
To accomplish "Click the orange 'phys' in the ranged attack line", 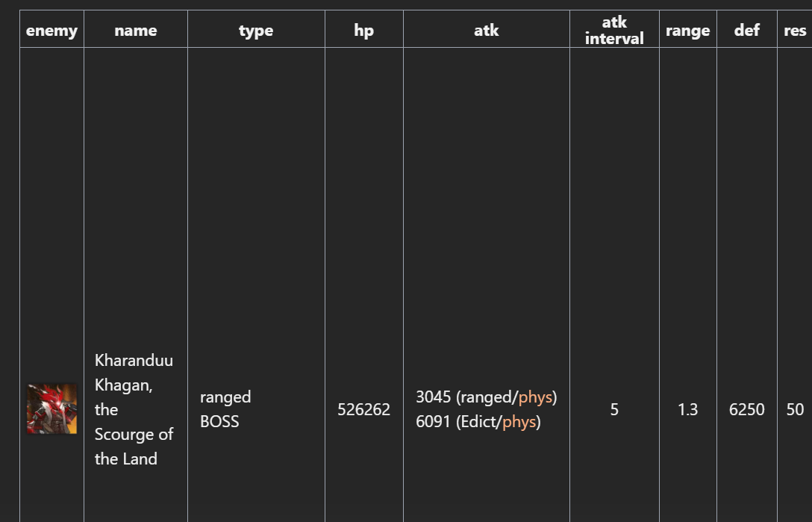I will click(535, 397).
